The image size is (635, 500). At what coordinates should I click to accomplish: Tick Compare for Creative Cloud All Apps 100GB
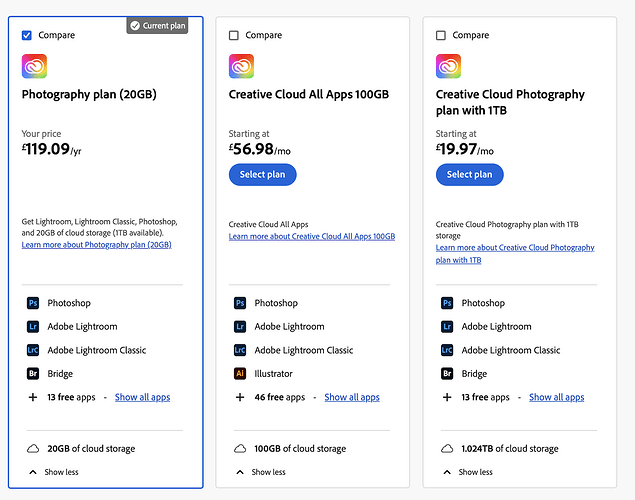click(x=234, y=35)
